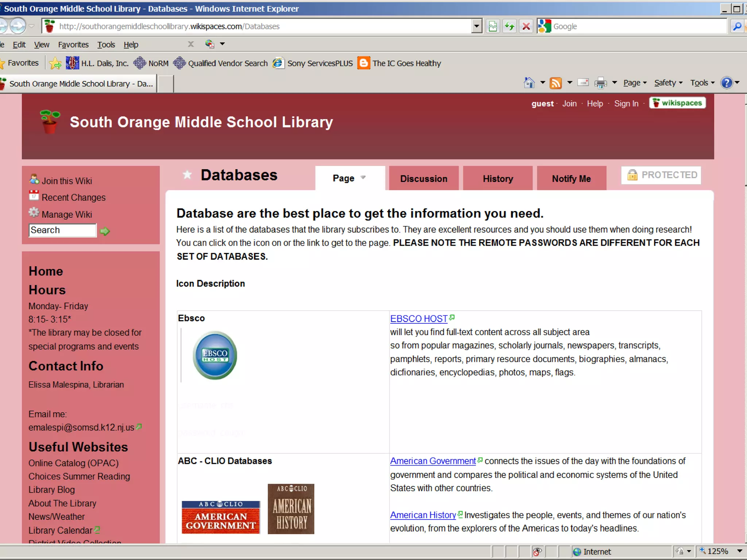Click the Print icon in toolbar

click(600, 83)
